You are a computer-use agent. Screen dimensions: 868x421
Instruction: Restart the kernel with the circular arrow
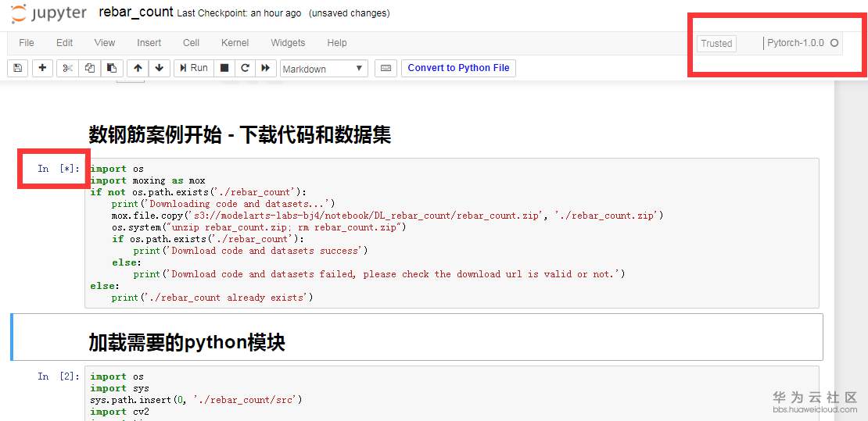tap(245, 68)
